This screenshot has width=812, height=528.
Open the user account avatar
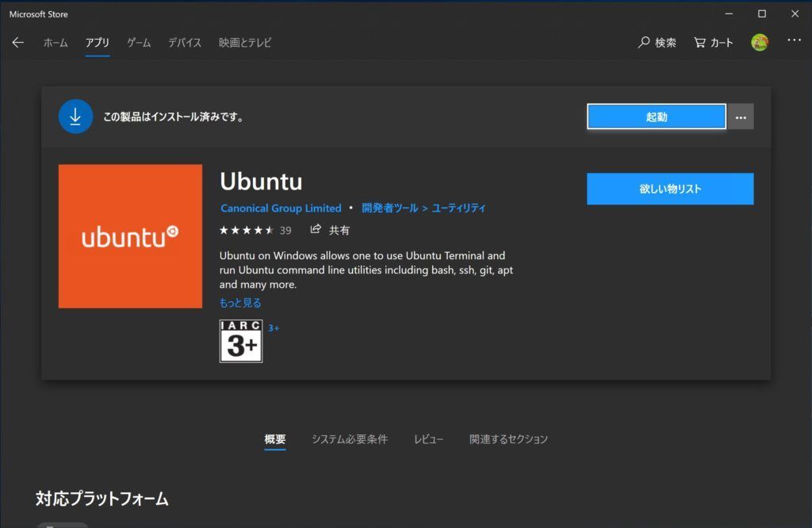[x=759, y=43]
